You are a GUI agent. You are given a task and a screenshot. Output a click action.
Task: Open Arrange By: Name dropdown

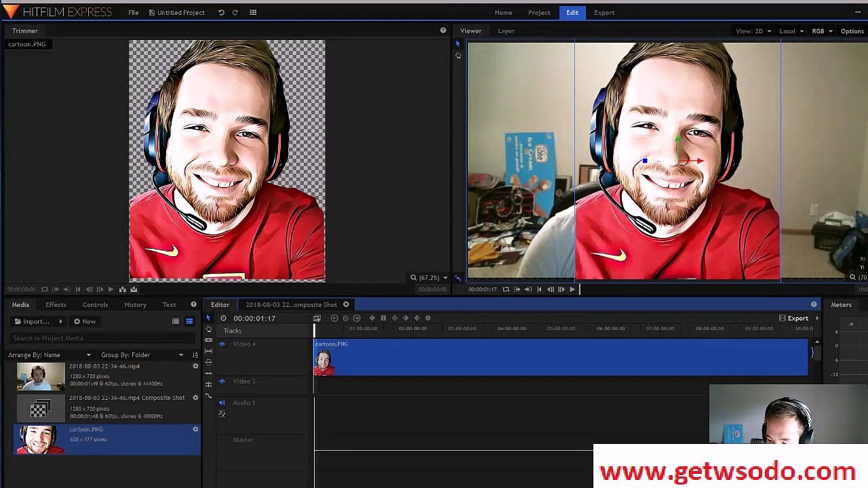[50, 354]
